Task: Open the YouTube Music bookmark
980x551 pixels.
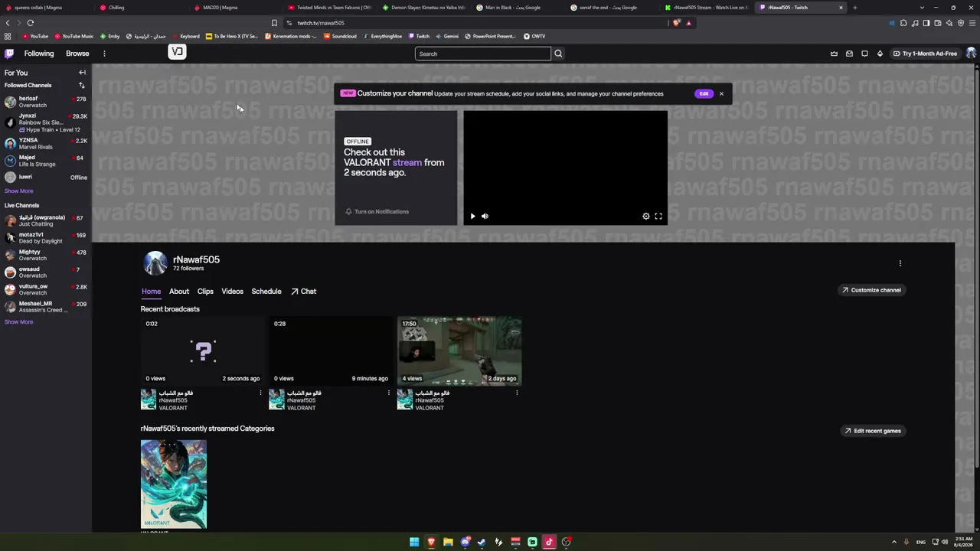Action: click(73, 36)
